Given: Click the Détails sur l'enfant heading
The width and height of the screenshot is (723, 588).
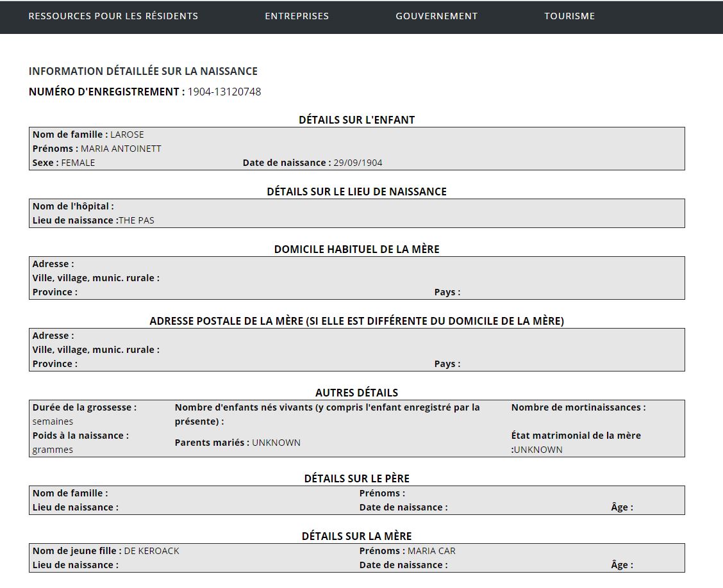Looking at the screenshot, I should (357, 120).
